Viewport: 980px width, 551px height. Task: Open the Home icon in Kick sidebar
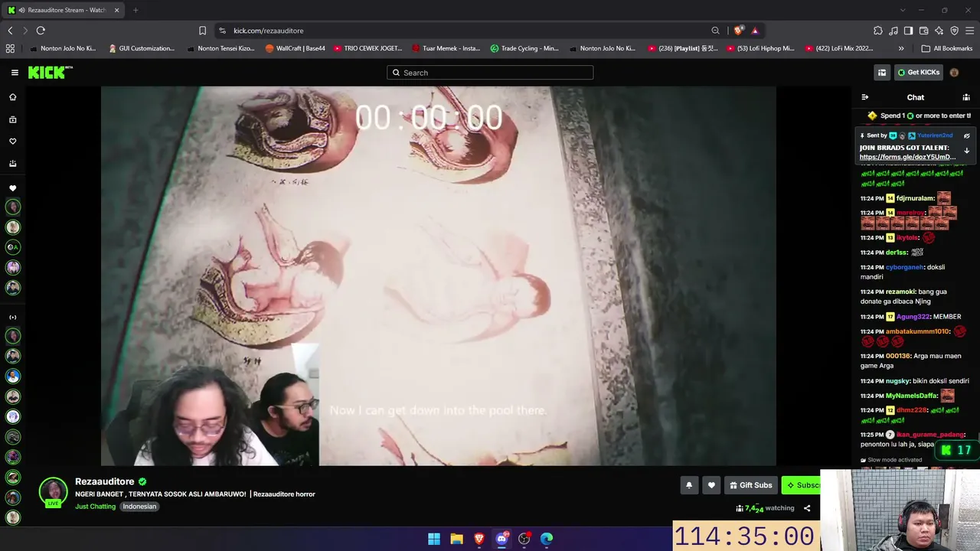click(12, 97)
